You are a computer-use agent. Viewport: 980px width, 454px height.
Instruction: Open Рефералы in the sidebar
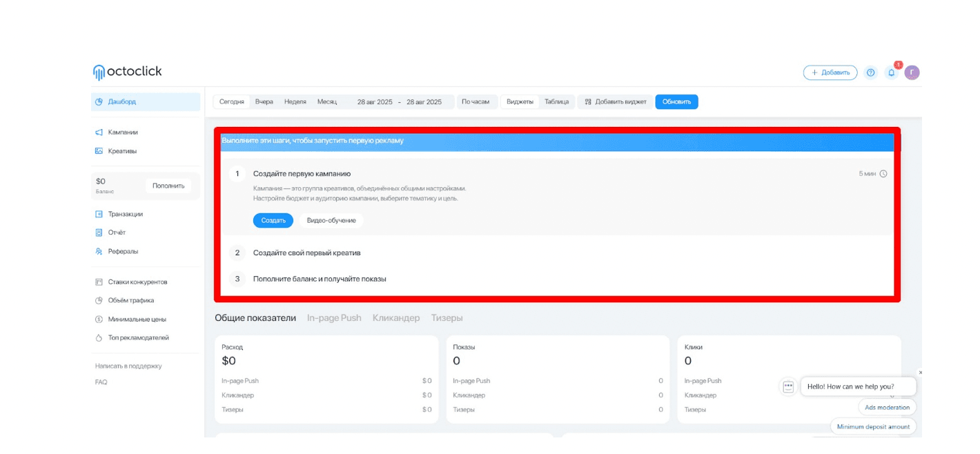pos(123,251)
